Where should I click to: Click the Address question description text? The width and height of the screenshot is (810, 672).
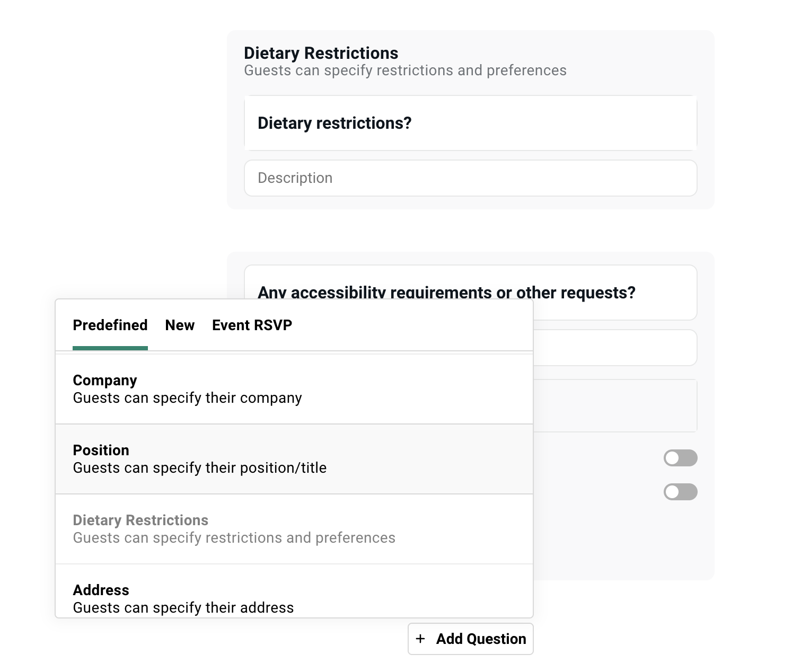(x=183, y=607)
